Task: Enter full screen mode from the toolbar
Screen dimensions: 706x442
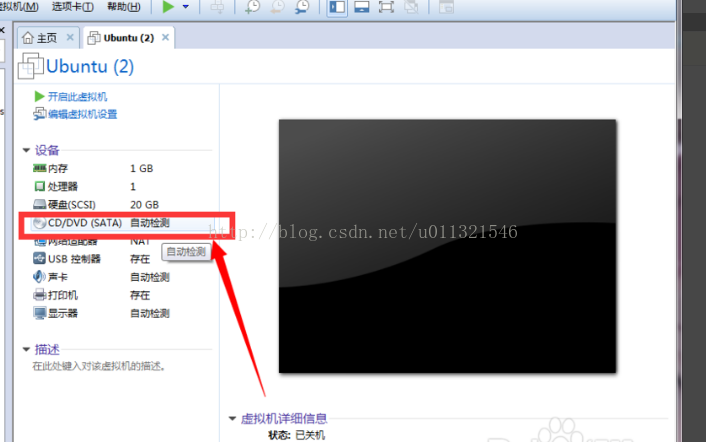Action: coord(386,7)
